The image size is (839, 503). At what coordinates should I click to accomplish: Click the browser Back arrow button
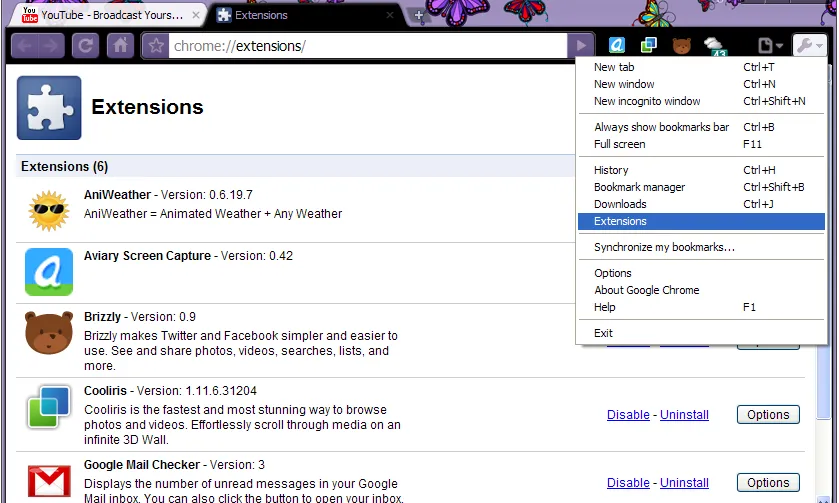25,46
